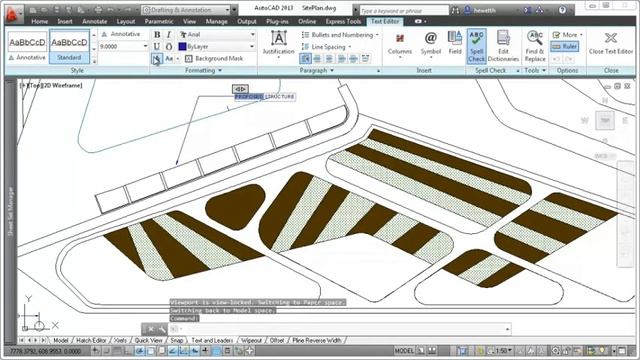Screen dimensions: 640x360
Task: Open the Bullets and Numbering menu
Action: point(340,35)
